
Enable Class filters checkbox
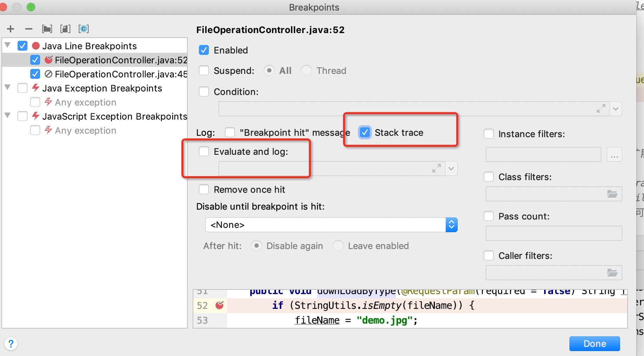point(489,177)
